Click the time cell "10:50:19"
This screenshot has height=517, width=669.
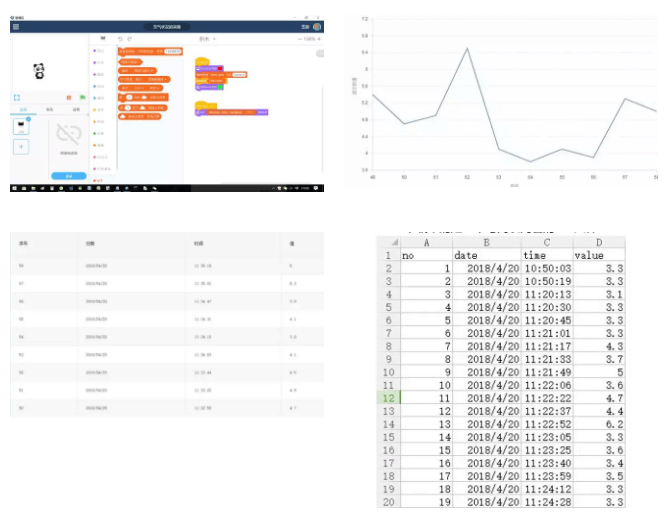(547, 281)
